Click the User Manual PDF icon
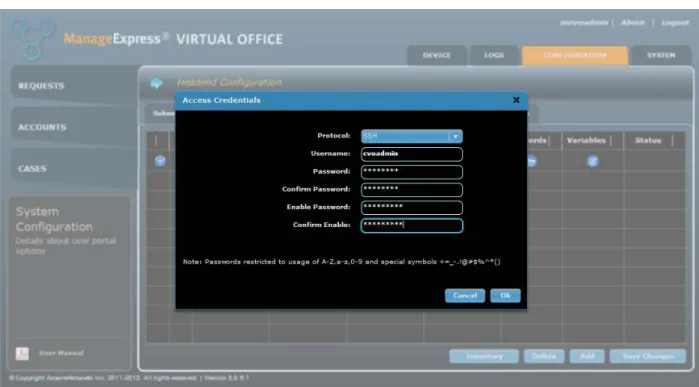Viewport: 699px width, 387px height. (x=22, y=354)
